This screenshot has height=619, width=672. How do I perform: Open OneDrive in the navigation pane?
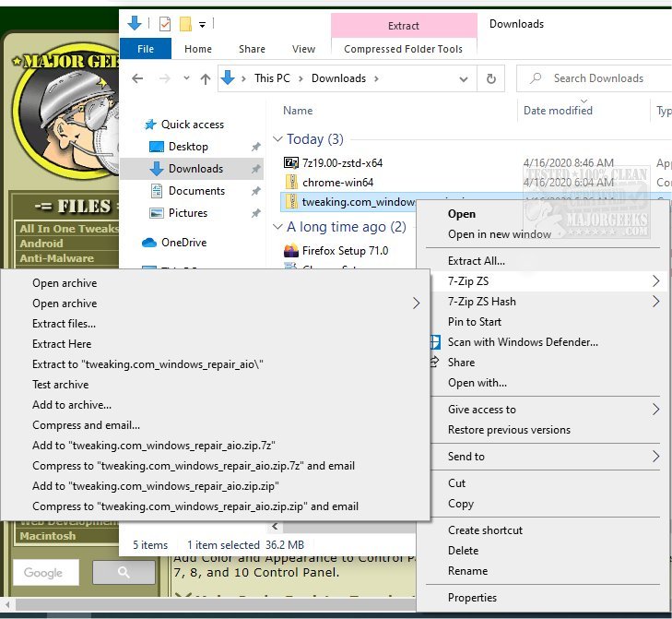[183, 243]
